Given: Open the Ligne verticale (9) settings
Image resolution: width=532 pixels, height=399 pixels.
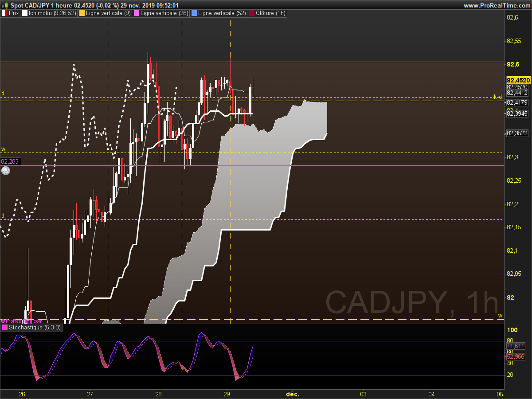Looking at the screenshot, I should pos(105,13).
